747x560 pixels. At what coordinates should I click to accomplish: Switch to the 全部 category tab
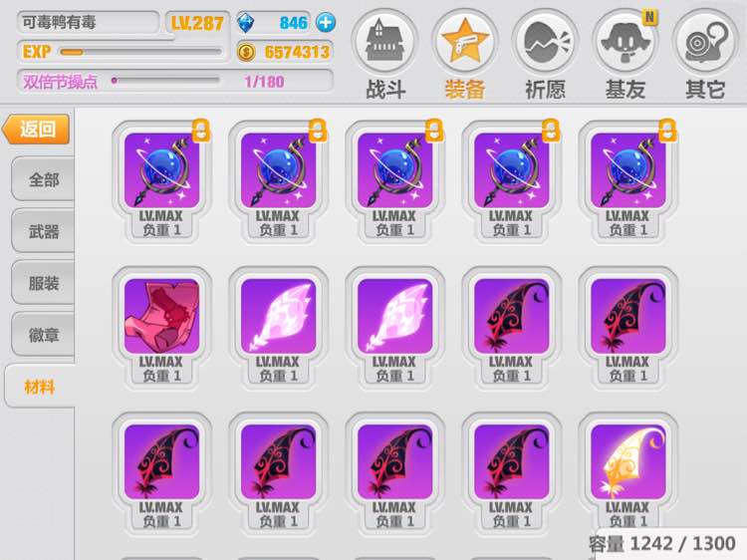(44, 179)
